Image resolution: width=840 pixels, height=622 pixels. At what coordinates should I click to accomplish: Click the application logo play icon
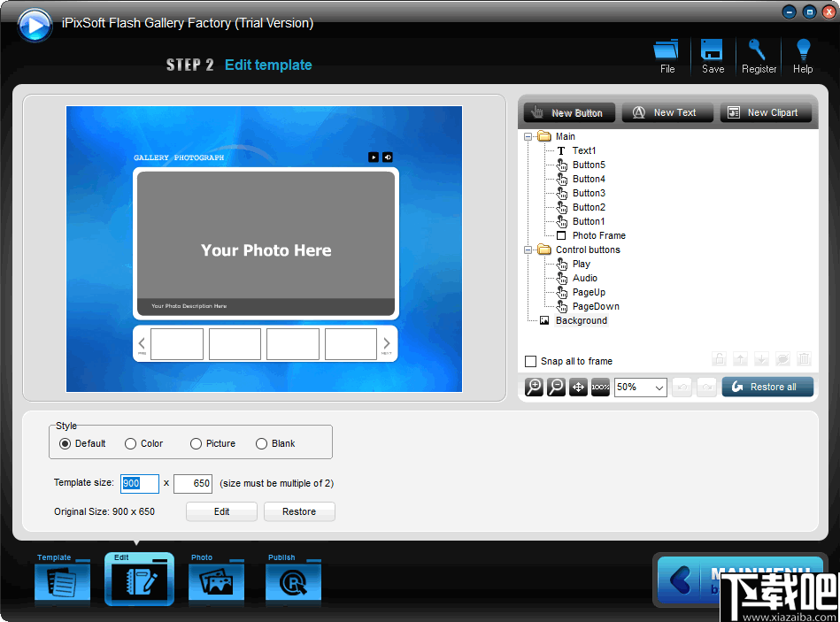coord(35,25)
